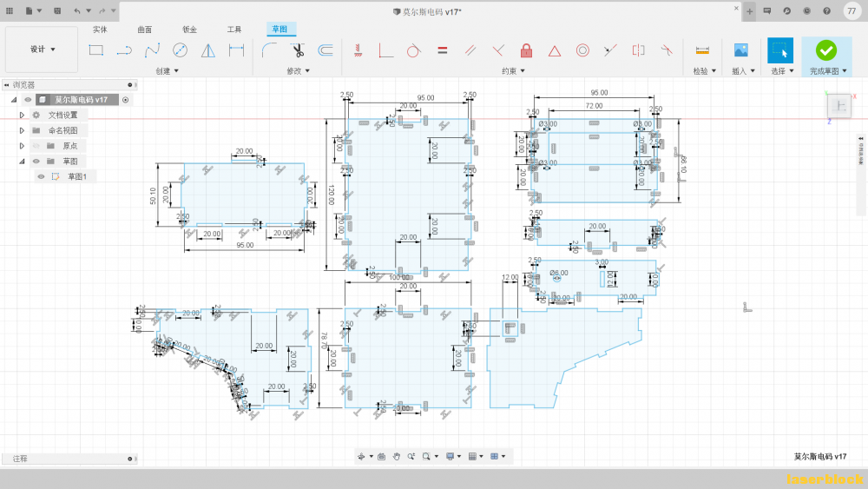This screenshot has height=489, width=868.
Task: Open the Display Settings monitor icon
Action: click(x=450, y=456)
